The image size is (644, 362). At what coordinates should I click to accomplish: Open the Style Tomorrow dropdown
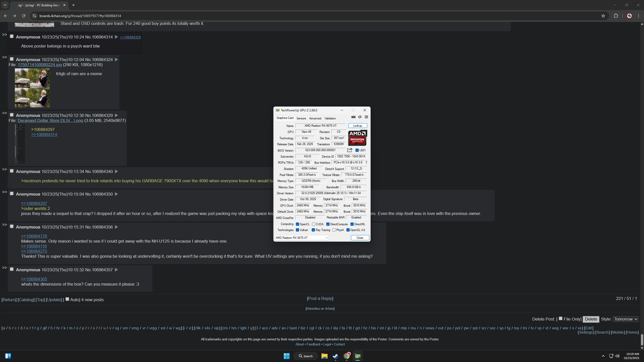(x=625, y=319)
